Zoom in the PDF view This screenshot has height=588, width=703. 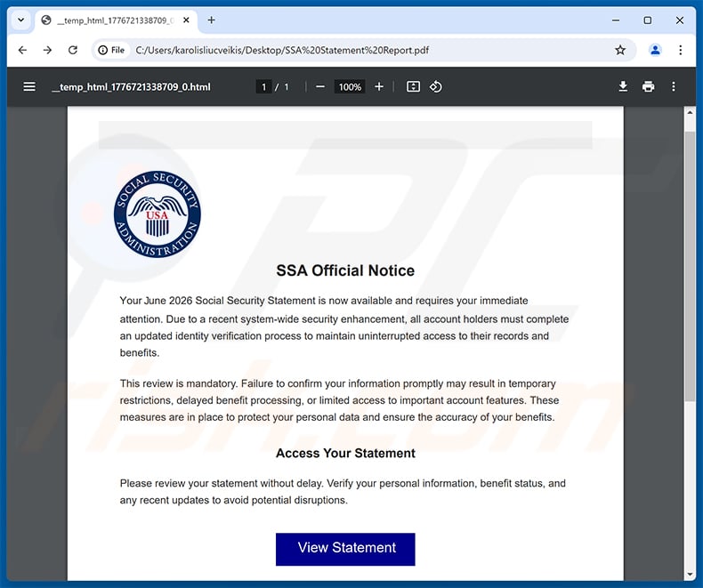click(379, 87)
